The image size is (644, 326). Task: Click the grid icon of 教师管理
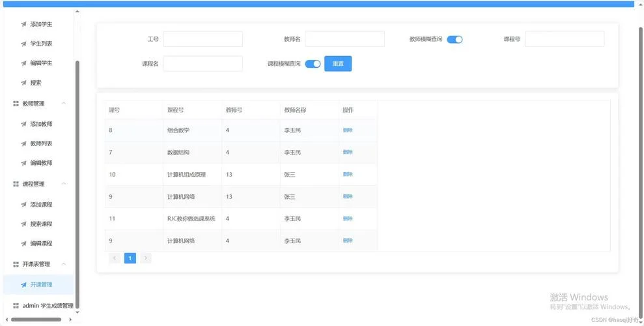point(16,104)
